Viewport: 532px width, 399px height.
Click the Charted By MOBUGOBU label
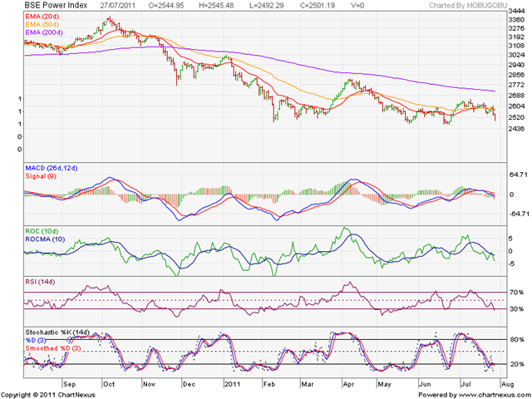point(468,6)
